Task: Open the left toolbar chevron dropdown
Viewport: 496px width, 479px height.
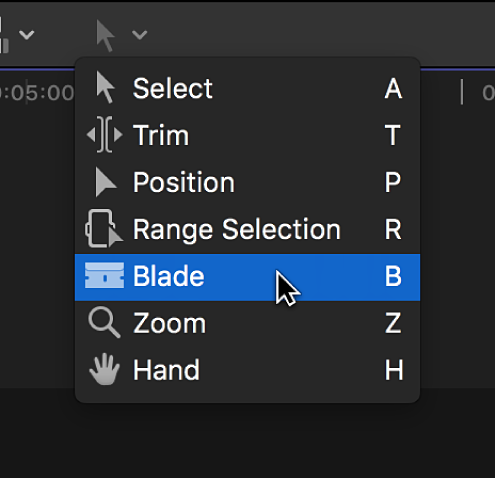Action: 26,35
